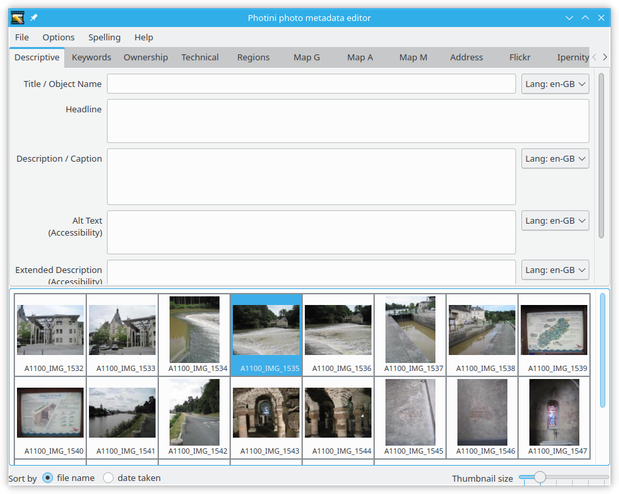Select highlighted thumbnail A1100_IMG_1535

(266, 335)
